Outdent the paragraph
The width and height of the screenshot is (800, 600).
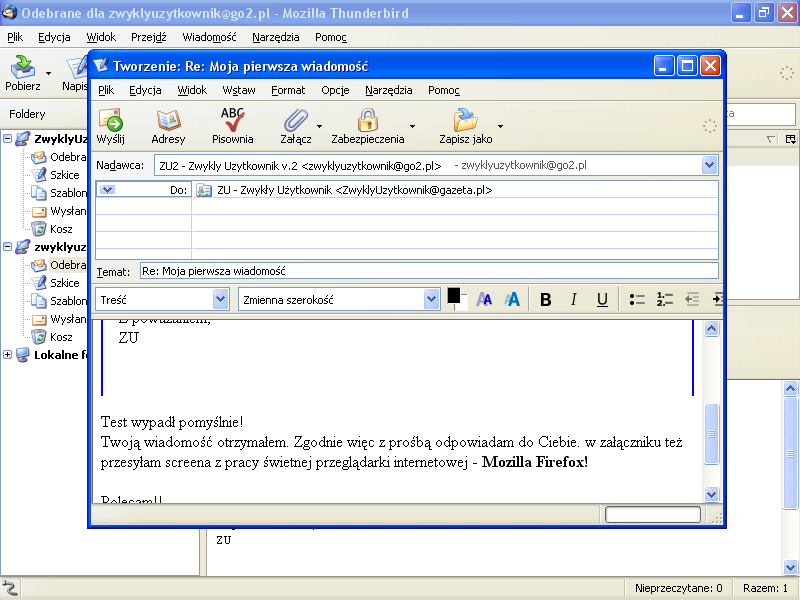pos(692,299)
